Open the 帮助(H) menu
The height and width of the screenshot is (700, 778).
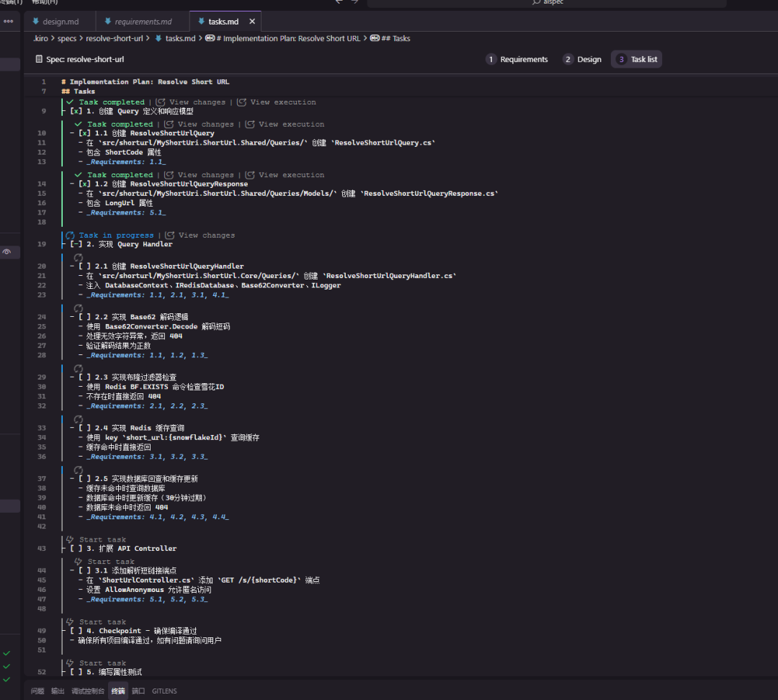tap(45, 2)
